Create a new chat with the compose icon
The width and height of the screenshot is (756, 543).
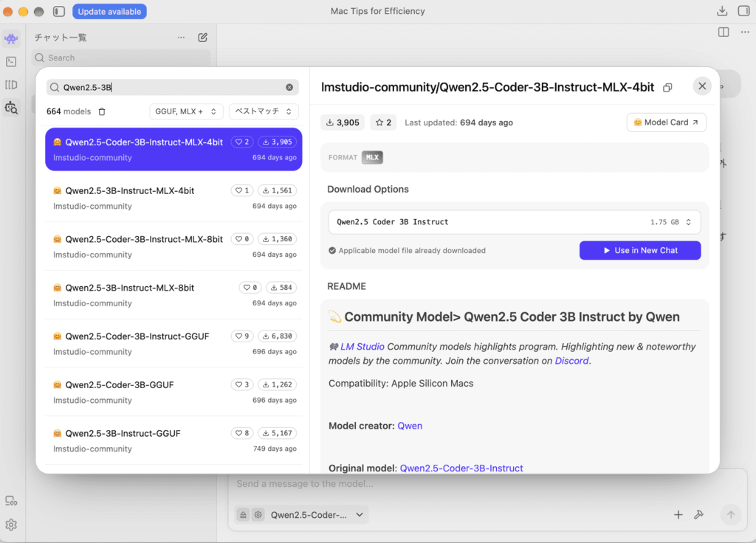[x=202, y=38]
